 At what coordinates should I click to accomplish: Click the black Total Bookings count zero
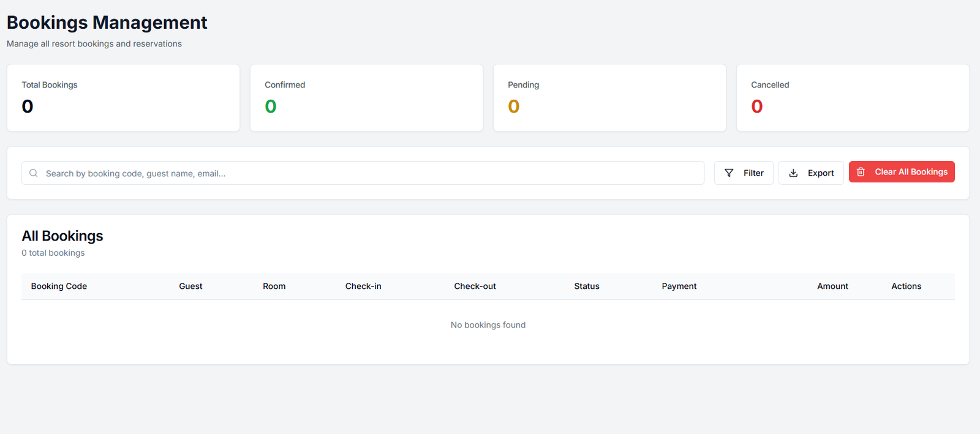pos(28,107)
